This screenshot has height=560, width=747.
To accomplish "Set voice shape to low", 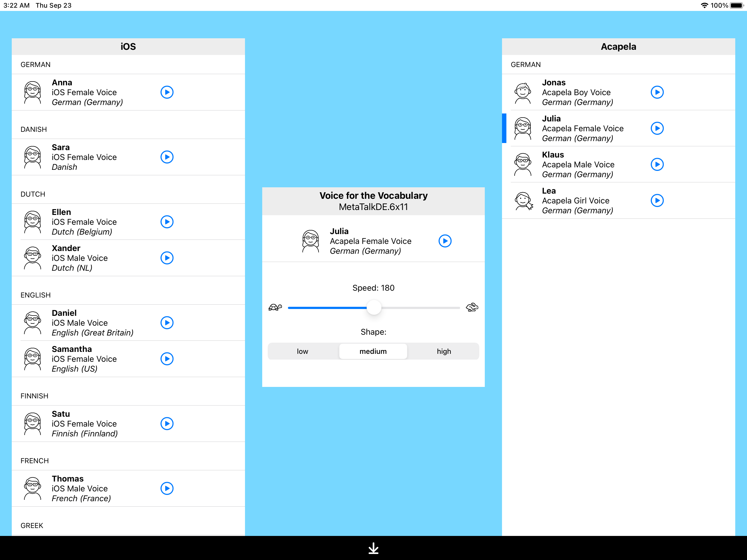I will click(x=303, y=351).
